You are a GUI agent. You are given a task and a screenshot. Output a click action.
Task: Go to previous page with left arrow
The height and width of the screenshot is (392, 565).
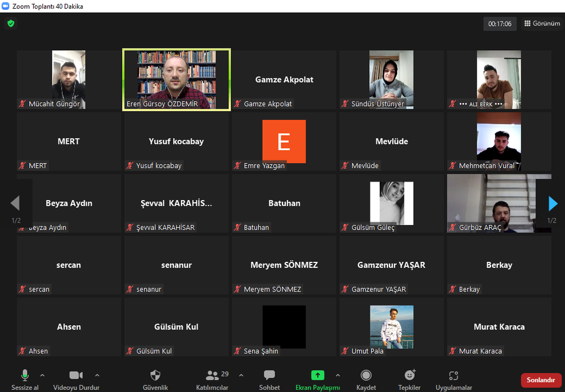click(x=15, y=203)
